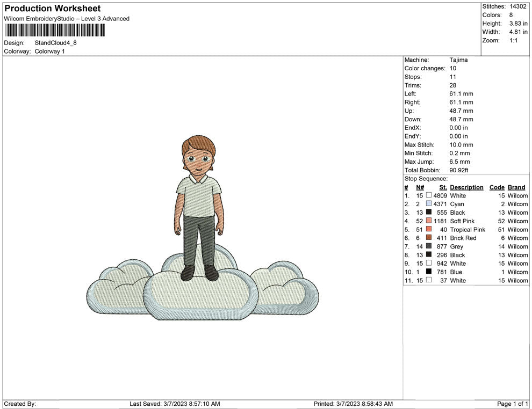Click the Black 555 color swatch
532x409 pixels.
pos(428,213)
